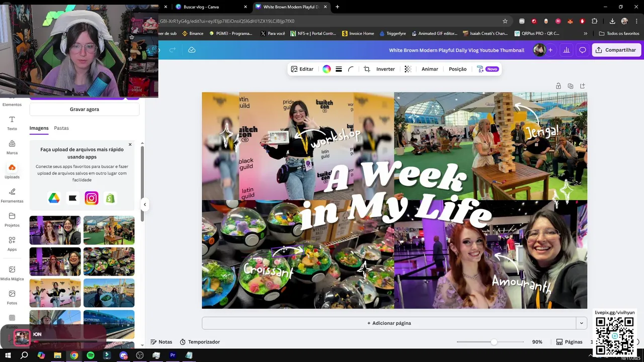Open Chrome extensions puzzle icon
The width and height of the screenshot is (644, 362).
pyautogui.click(x=595, y=21)
